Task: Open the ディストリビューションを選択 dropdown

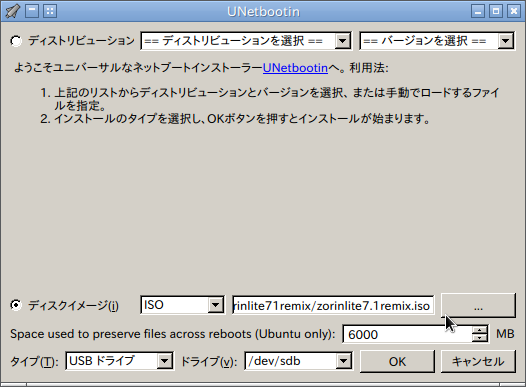Action: click(x=246, y=41)
